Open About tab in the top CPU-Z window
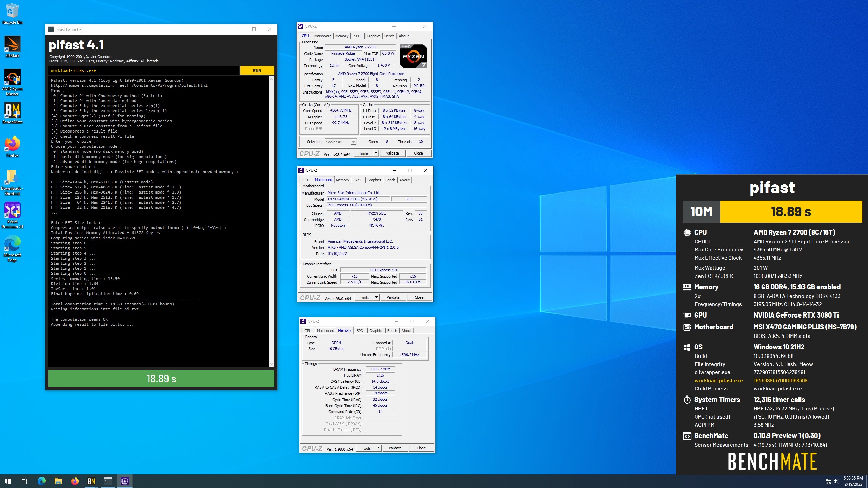Screen dimensions: 868x488 (404, 36)
